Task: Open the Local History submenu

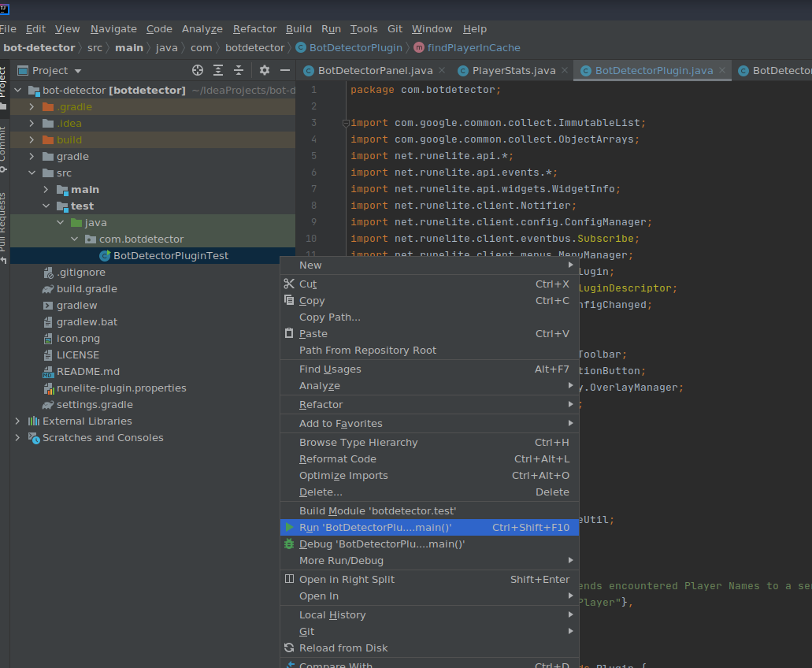Action: (x=429, y=614)
